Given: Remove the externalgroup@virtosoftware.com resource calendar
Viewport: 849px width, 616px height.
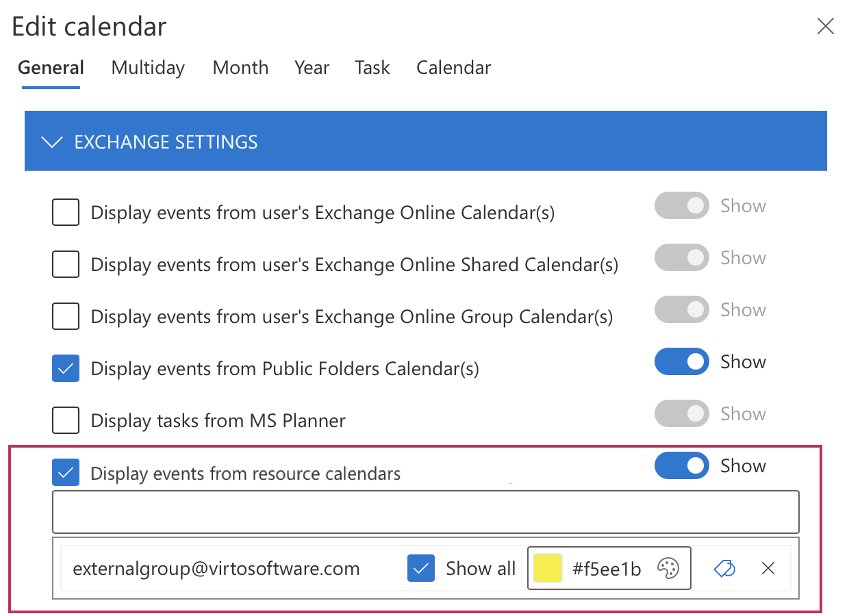Looking at the screenshot, I should (768, 568).
